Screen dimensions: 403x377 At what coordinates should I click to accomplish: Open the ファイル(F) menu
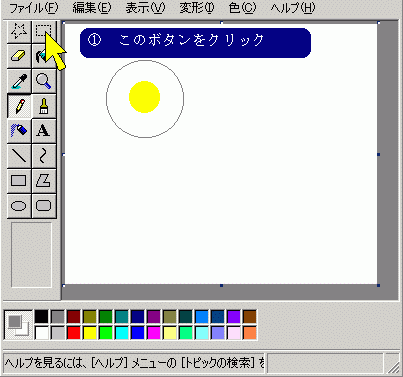coord(33,8)
